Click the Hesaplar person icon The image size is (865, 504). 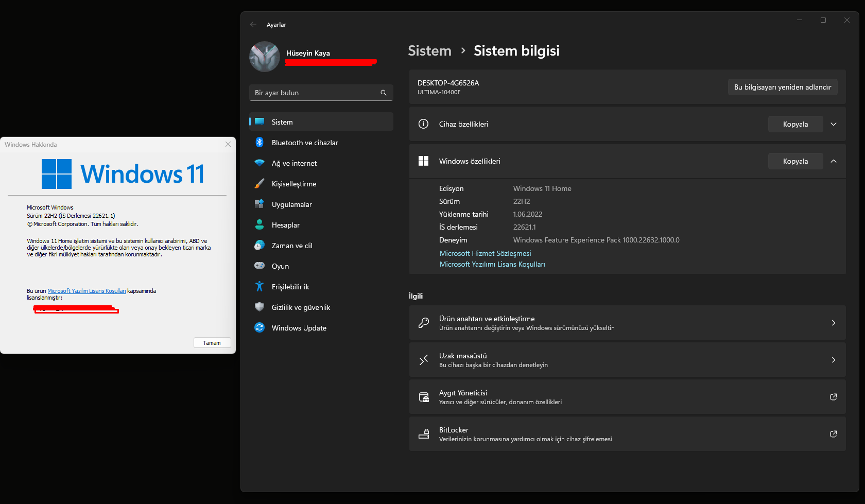coord(259,224)
